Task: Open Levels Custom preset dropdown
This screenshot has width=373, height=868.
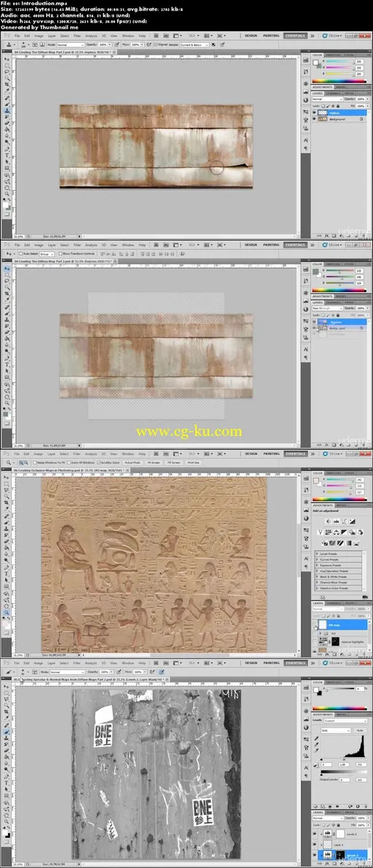Action: pyautogui.click(x=345, y=721)
